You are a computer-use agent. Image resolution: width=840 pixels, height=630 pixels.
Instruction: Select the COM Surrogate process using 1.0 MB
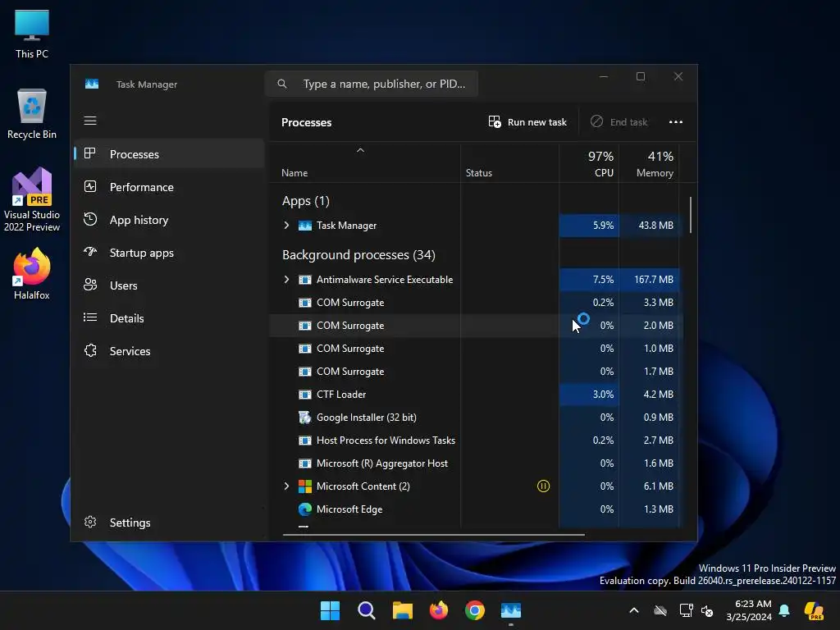point(475,349)
